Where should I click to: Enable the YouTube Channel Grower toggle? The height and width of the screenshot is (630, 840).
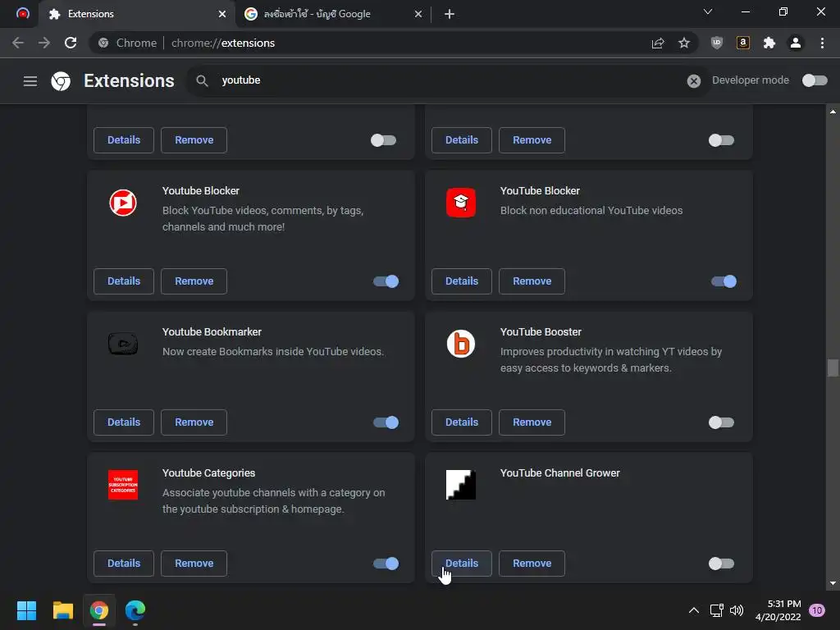point(721,563)
